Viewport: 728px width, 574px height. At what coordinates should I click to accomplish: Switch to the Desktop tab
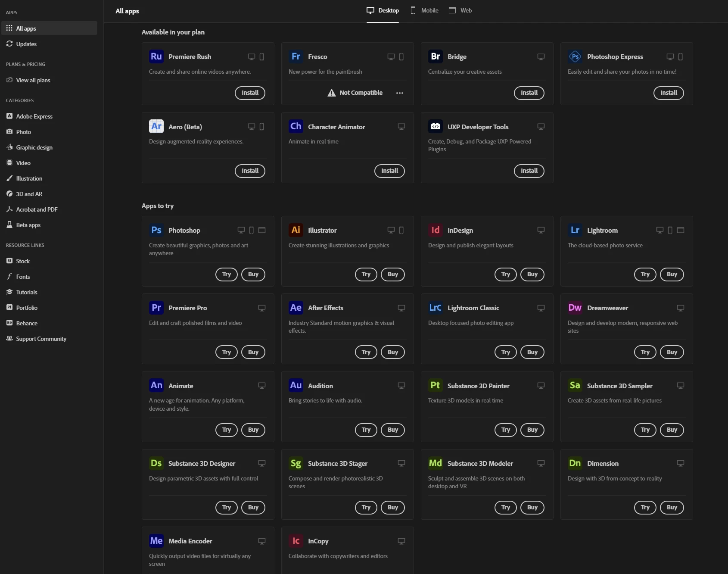pos(383,10)
